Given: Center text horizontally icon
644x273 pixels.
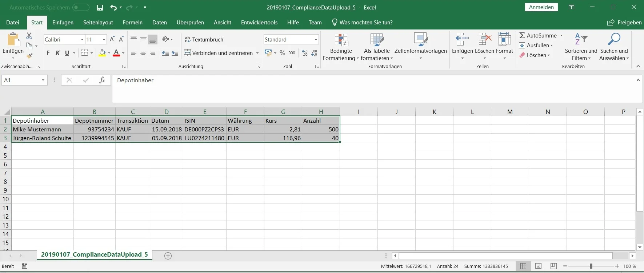Looking at the screenshot, I should [x=143, y=53].
